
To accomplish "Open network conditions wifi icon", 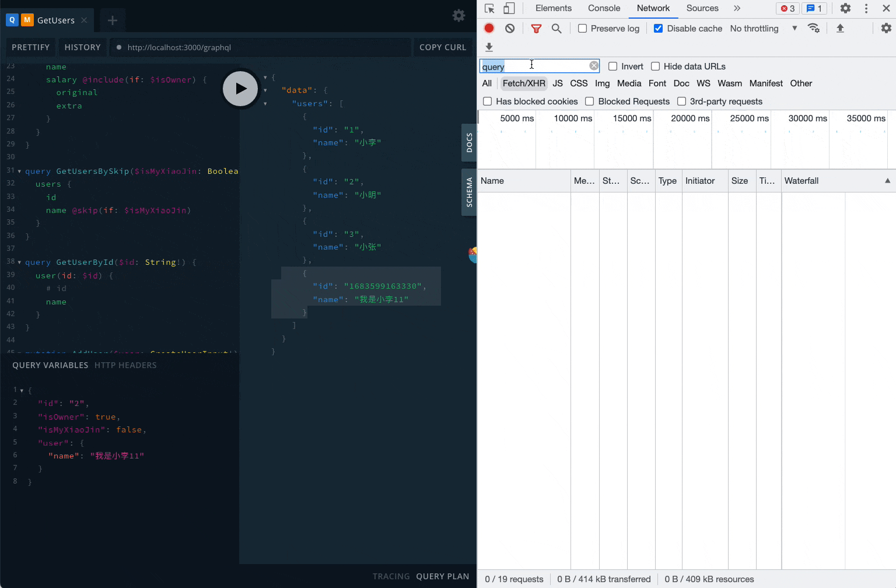I will click(813, 28).
